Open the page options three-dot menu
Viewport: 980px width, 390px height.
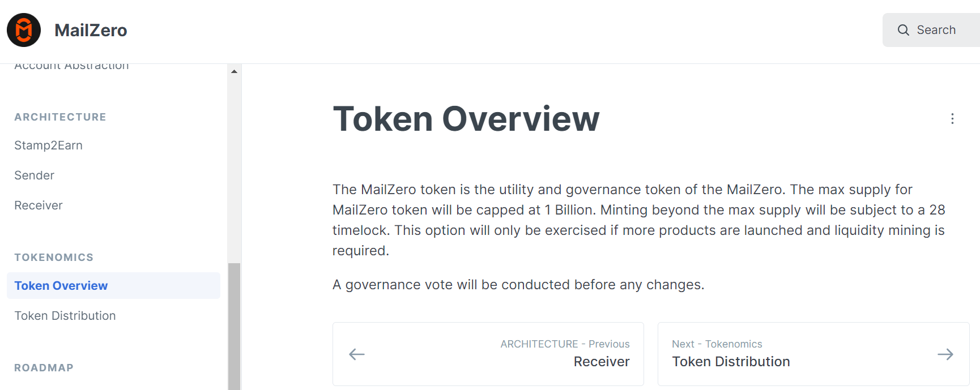(953, 119)
